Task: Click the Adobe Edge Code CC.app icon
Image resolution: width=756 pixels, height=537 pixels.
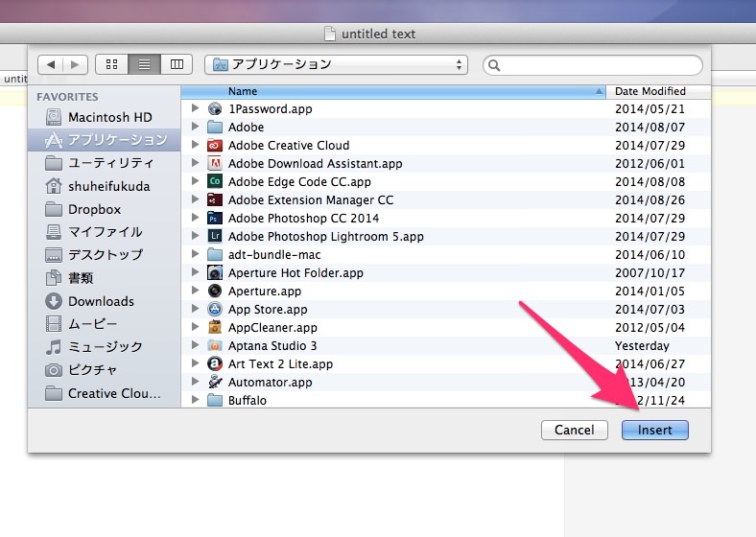Action: [215, 182]
